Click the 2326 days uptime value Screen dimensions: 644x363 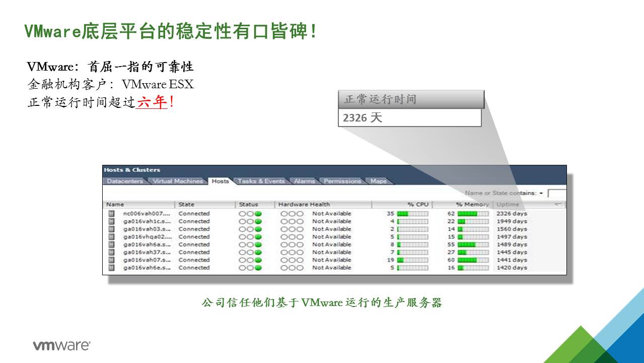point(512,214)
